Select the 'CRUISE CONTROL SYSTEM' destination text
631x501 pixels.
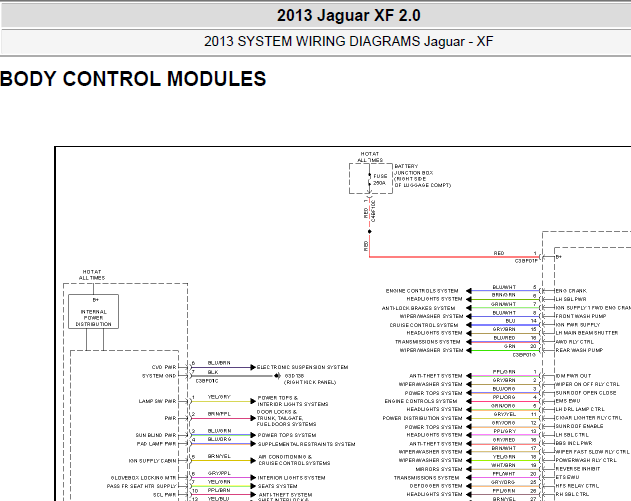[x=424, y=325]
